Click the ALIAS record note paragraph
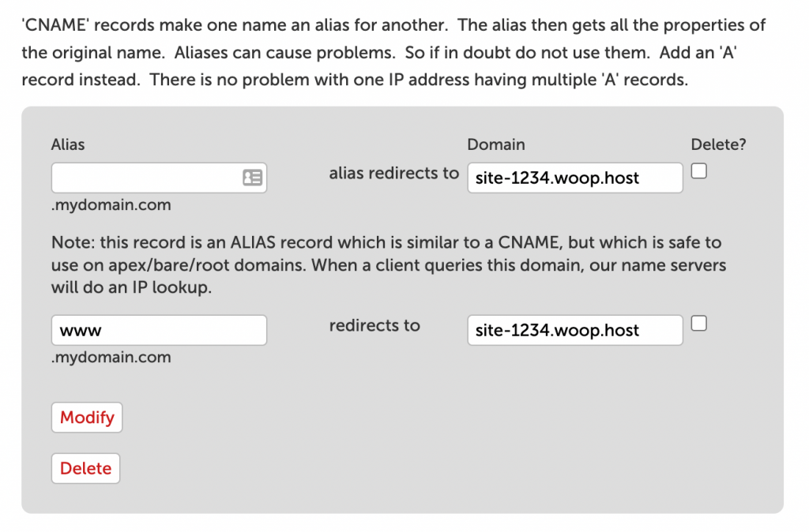Screen dimensions: 809x532 pyautogui.click(x=389, y=264)
